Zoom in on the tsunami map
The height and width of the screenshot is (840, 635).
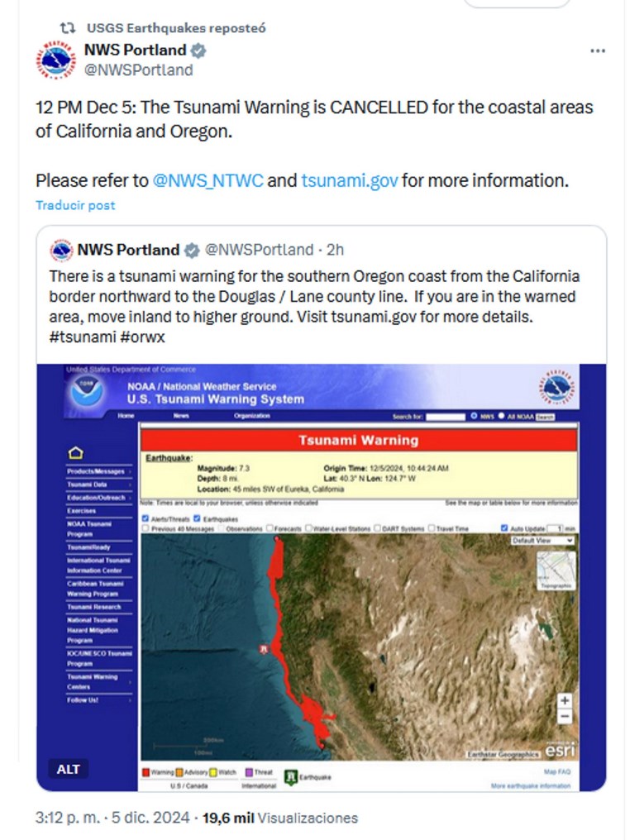565,700
